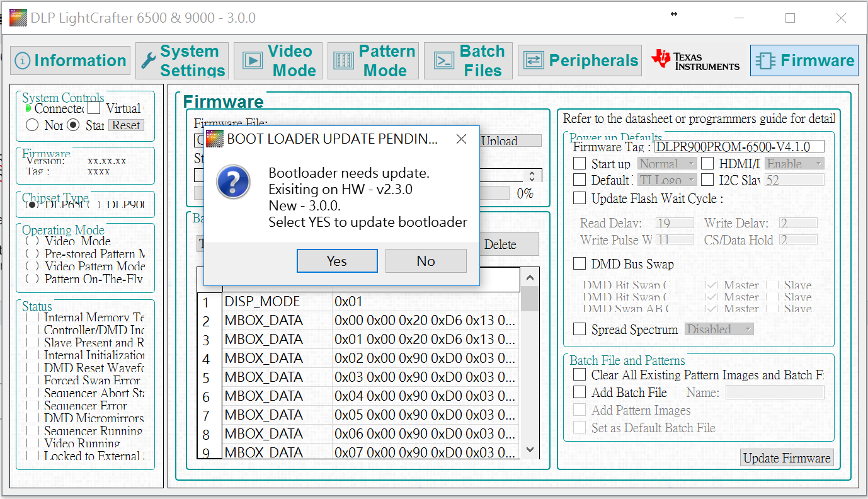Click the Reset button in System Controls
Viewport: 868px width, 499px height.
(x=126, y=125)
